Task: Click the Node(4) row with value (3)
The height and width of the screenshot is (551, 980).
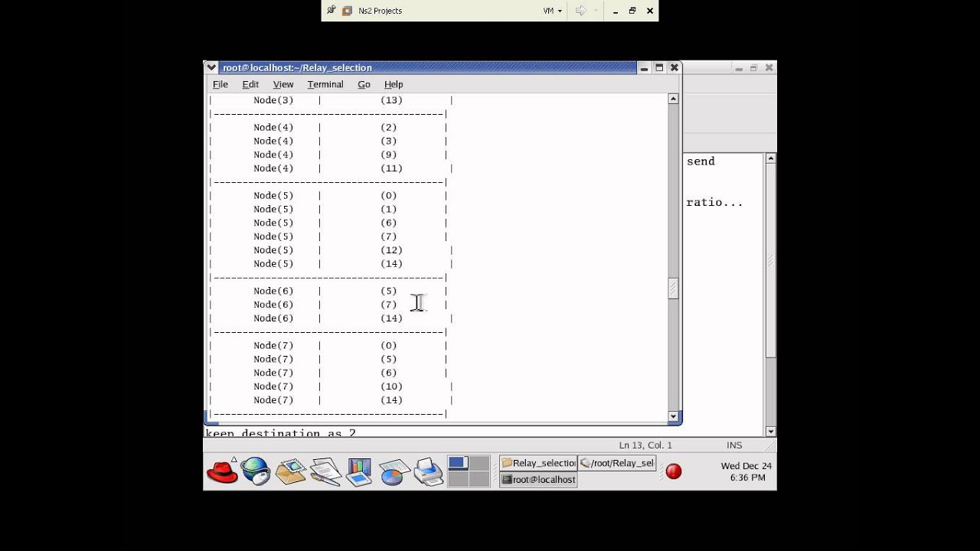Action: (328, 142)
